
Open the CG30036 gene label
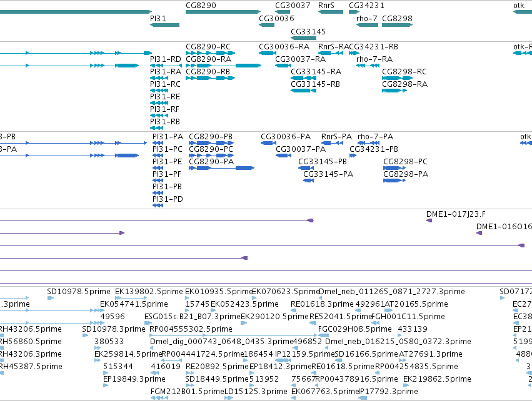coord(276,18)
